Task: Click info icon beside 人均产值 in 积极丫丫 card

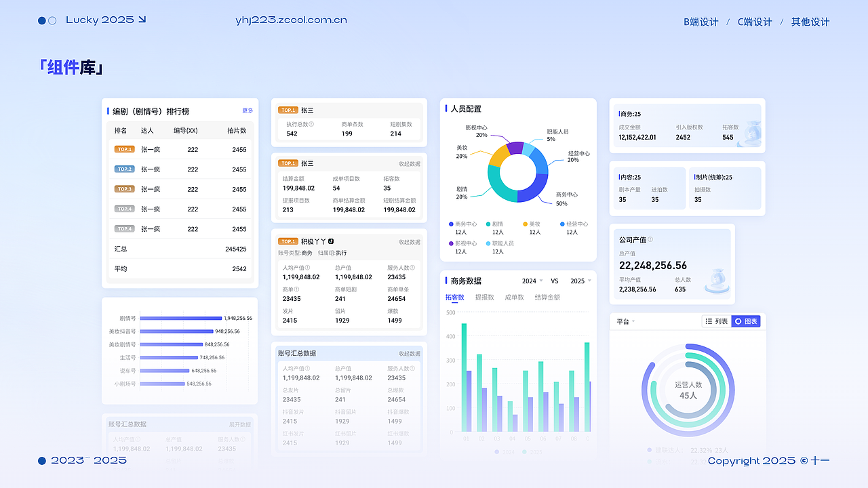Action: (308, 268)
